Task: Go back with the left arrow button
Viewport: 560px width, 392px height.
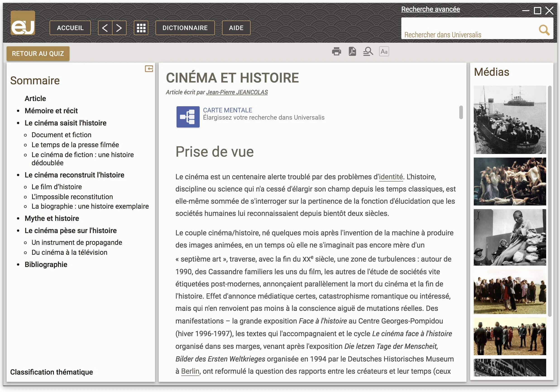Action: (x=105, y=28)
